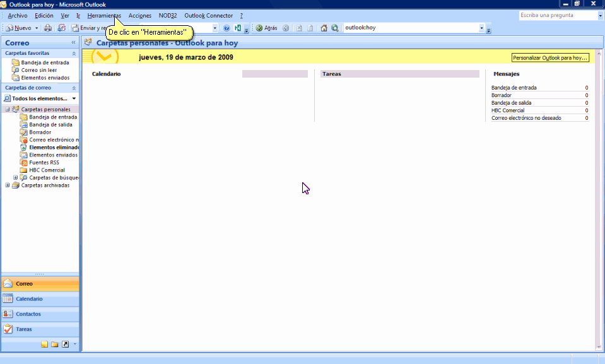Click the Print icon in toolbar

(x=48, y=28)
